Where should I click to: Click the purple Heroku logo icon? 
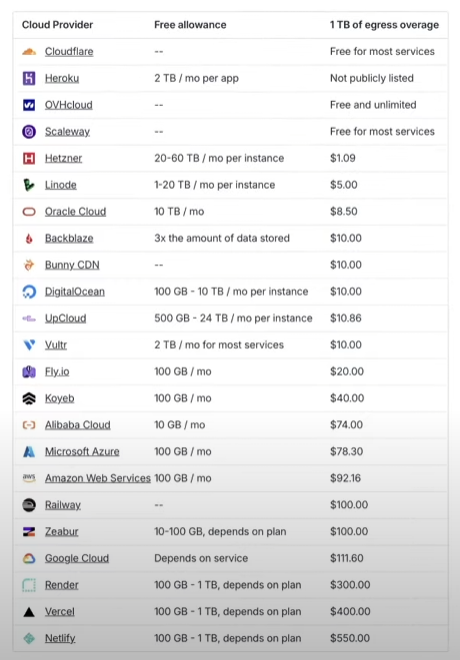[29, 78]
